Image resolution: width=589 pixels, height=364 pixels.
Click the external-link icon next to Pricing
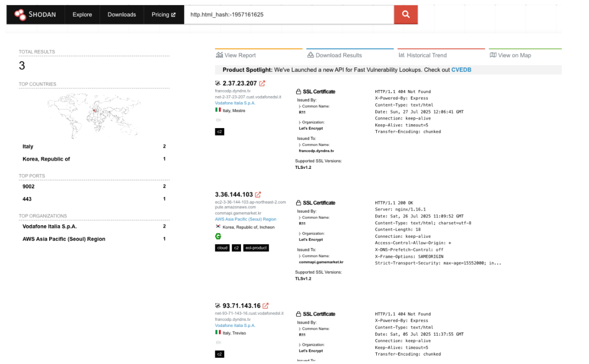point(173,15)
